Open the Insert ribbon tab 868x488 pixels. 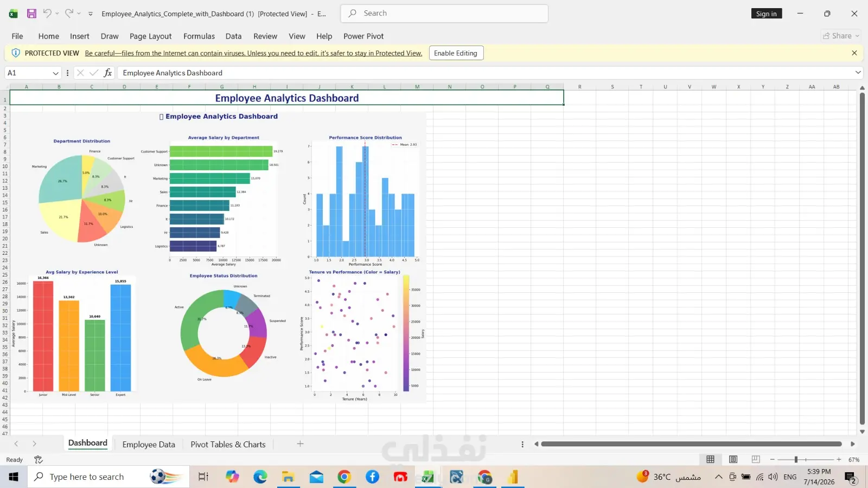click(x=80, y=36)
